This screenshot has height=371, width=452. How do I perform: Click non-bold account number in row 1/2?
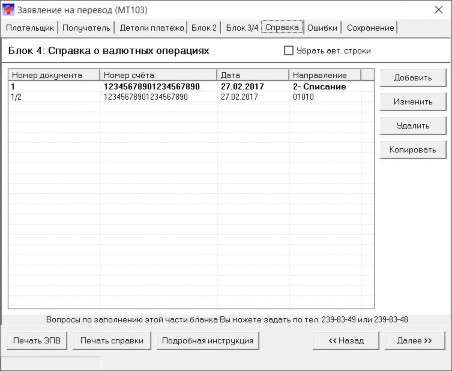pyautogui.click(x=146, y=97)
